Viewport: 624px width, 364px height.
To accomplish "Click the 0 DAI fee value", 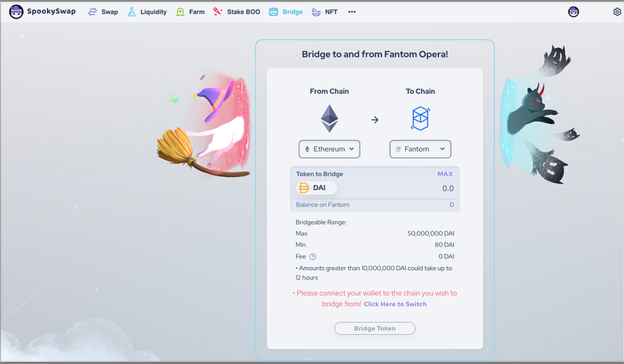I will click(x=446, y=256).
